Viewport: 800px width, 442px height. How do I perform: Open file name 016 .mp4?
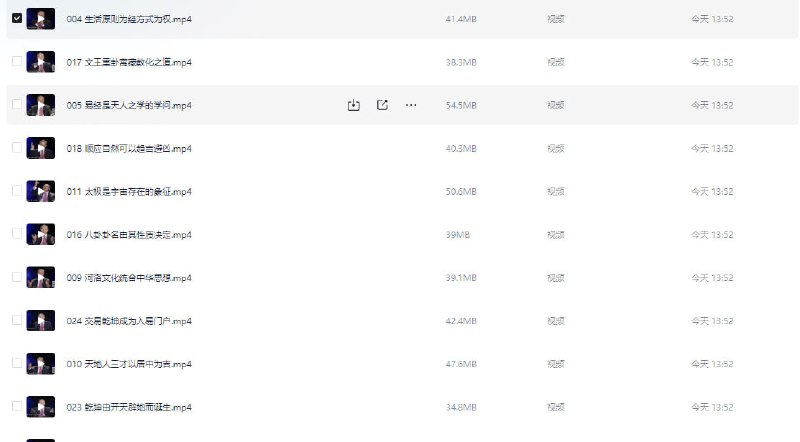click(x=129, y=235)
